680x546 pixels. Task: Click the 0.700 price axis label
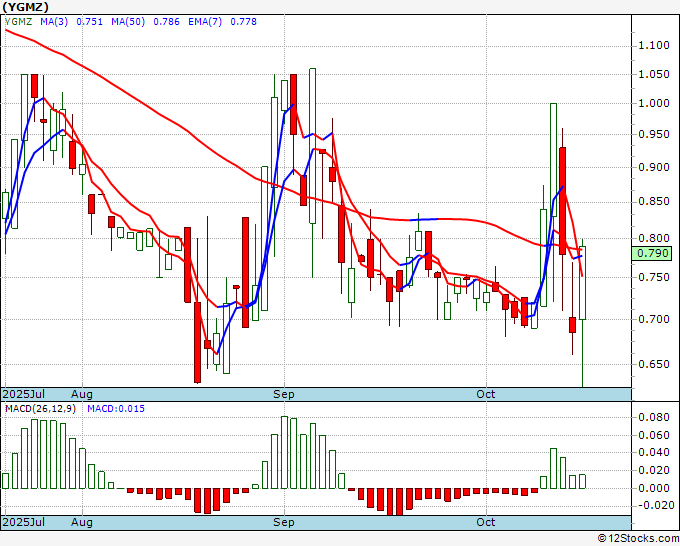coord(654,319)
